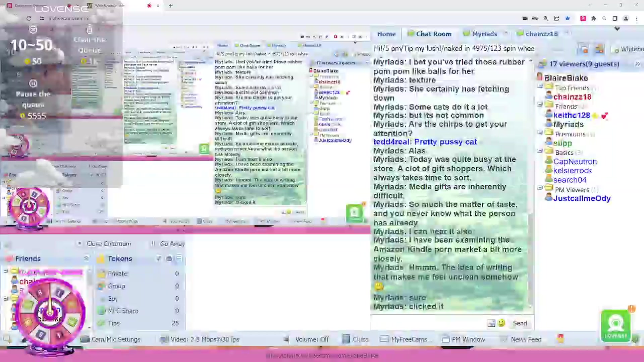Click the Tokens panel sort icon
This screenshot has width=644, height=362.
[x=159, y=258]
